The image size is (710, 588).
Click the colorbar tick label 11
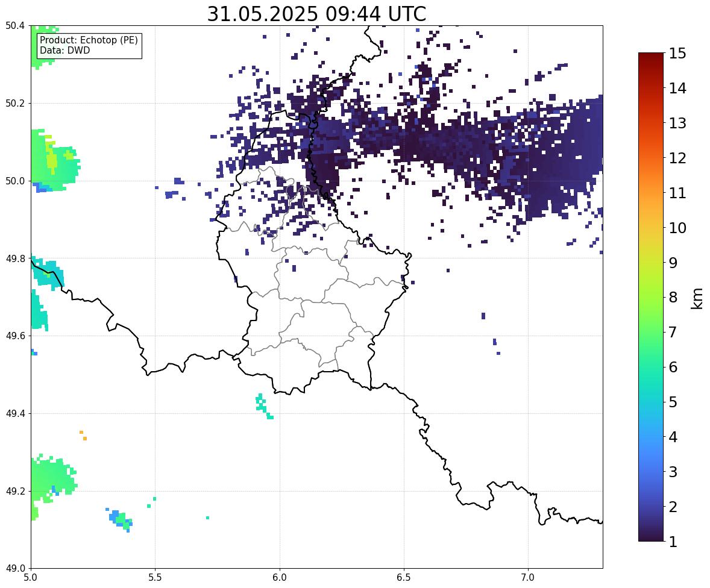[677, 193]
